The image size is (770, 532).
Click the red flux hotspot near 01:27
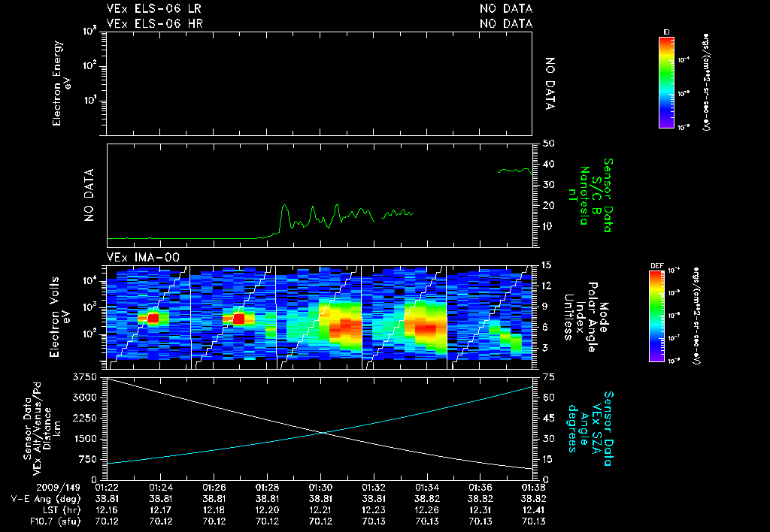point(238,319)
